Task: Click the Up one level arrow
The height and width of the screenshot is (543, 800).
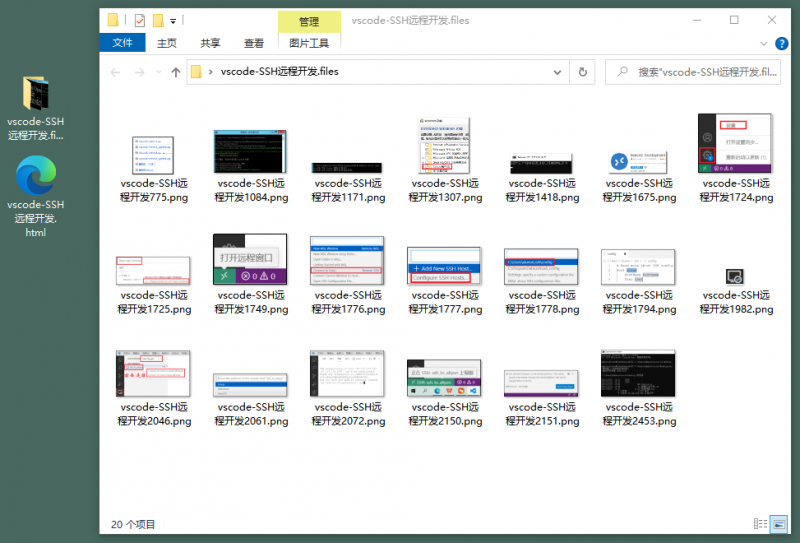Action: click(176, 72)
